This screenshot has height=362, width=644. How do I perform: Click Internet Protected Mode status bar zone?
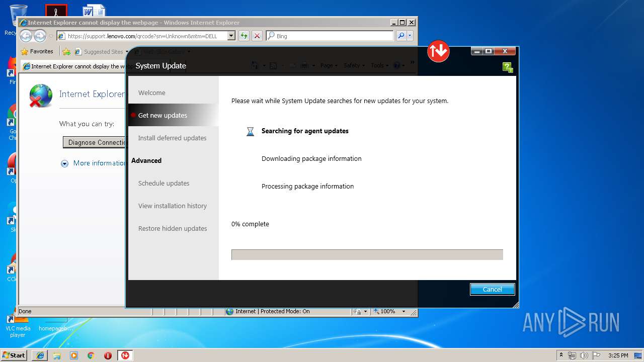click(x=268, y=311)
